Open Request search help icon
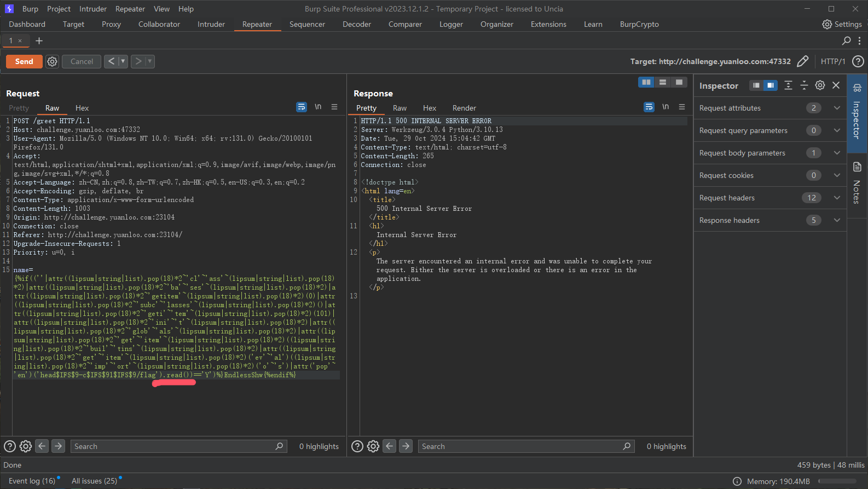 pyautogui.click(x=10, y=446)
